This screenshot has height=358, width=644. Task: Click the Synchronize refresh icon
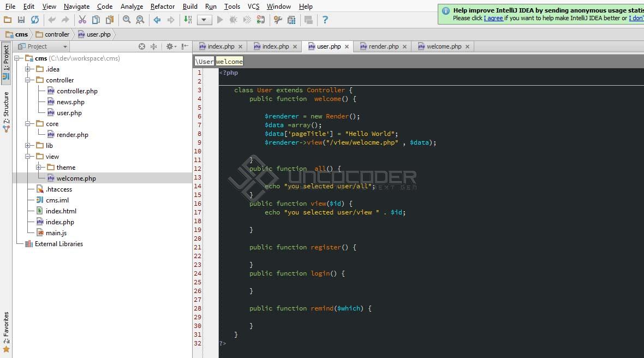pos(35,20)
